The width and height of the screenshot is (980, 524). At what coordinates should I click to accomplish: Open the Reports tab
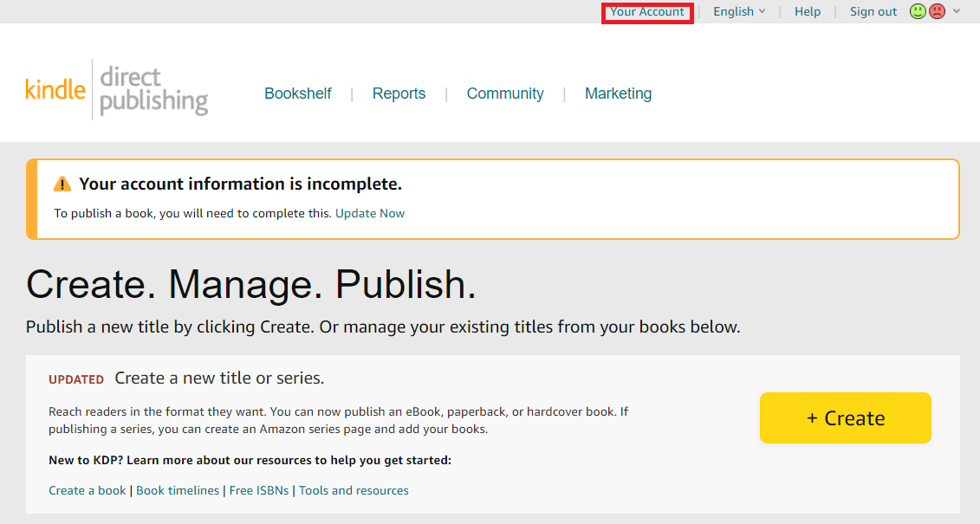point(399,94)
